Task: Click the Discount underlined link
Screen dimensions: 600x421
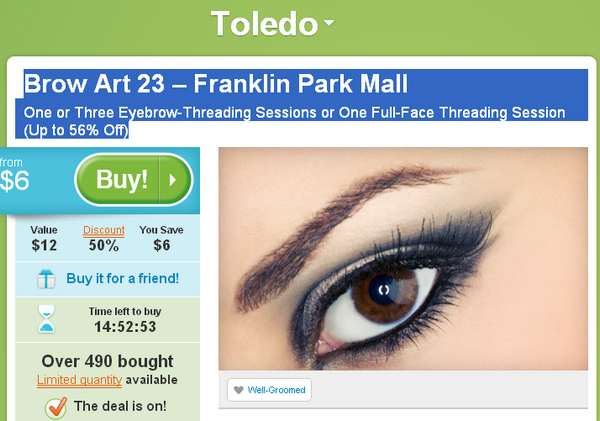Action: coord(104,230)
